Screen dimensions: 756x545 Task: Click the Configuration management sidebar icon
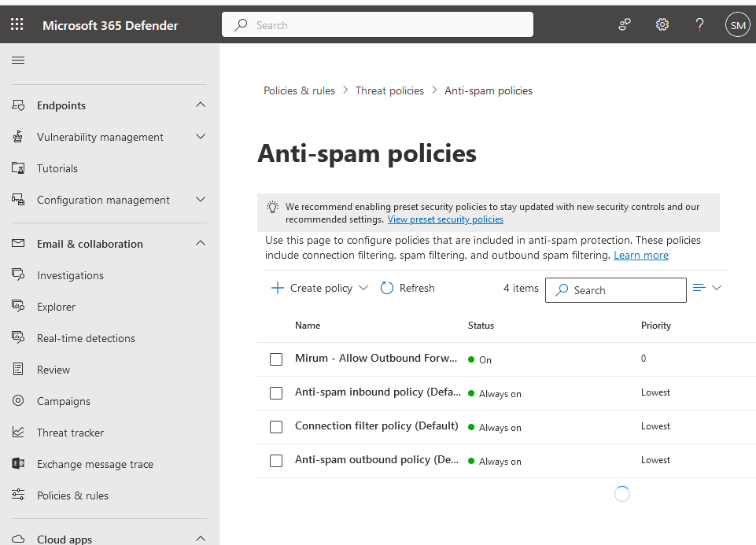[18, 200]
